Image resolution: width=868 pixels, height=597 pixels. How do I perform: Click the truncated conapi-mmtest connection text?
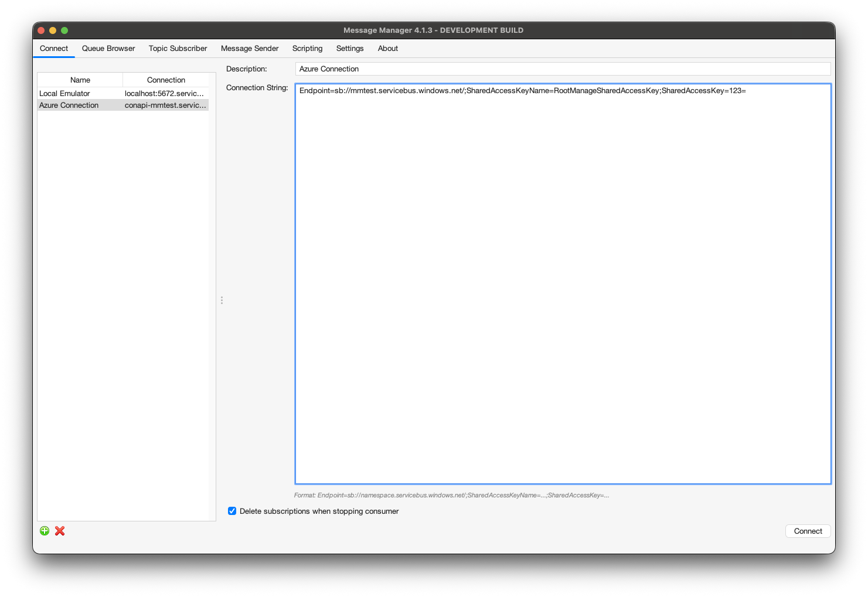[x=165, y=105]
